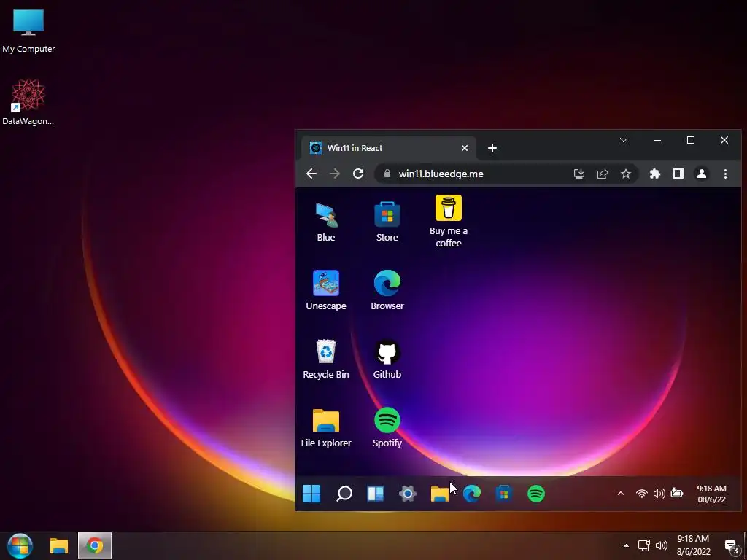Screen dimensions: 747x560
Task: Select the Win11 in React tab
Action: [x=388, y=148]
